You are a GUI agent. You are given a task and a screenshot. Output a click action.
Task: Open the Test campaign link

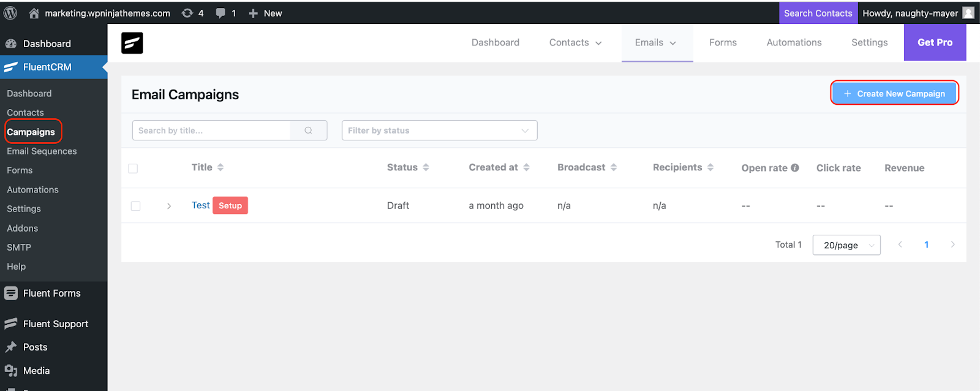pos(200,205)
